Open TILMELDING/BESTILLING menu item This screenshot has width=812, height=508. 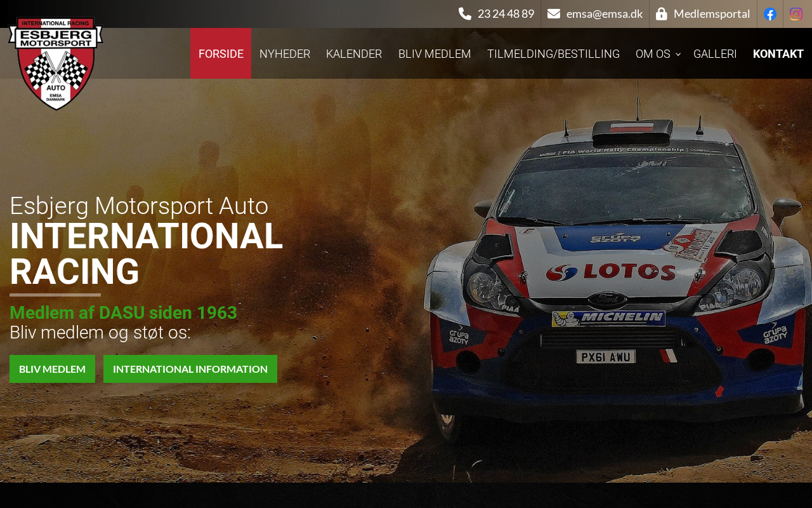click(553, 53)
